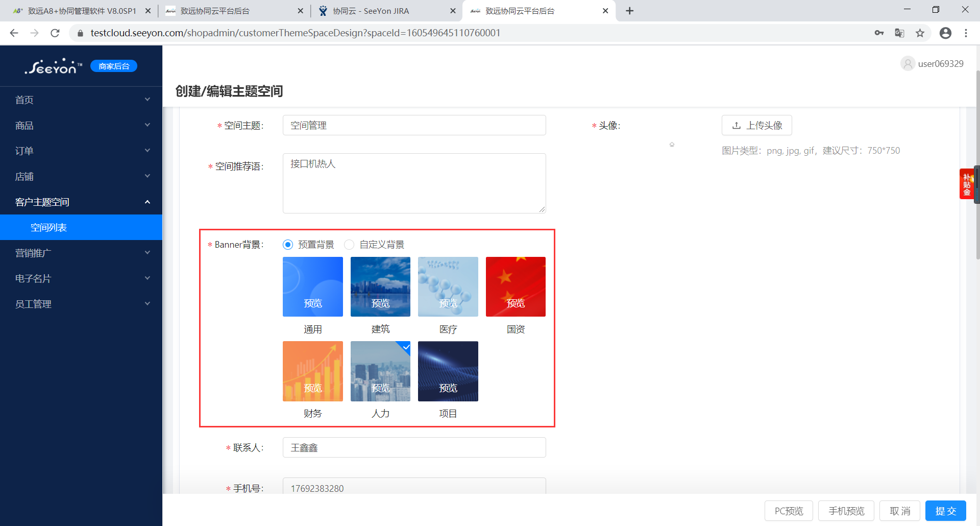Screen dimensions: 980x526
Task: Click the translate page icon
Action: pyautogui.click(x=899, y=33)
